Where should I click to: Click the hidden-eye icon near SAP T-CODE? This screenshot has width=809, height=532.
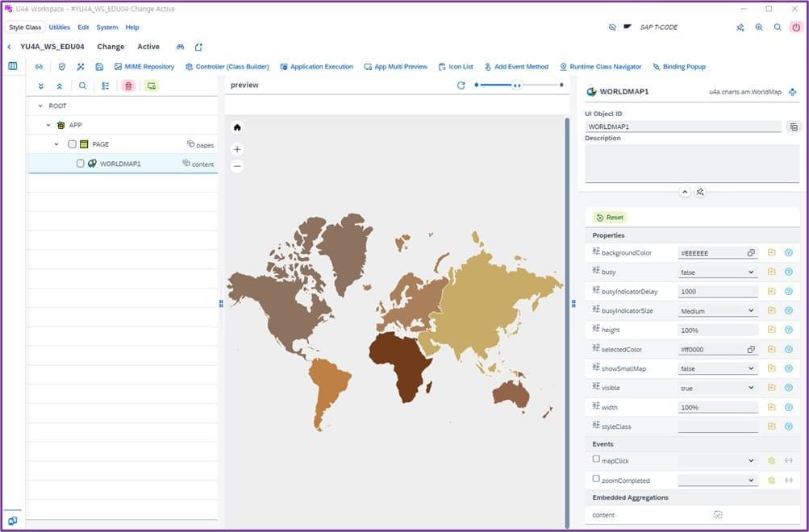[x=612, y=27]
